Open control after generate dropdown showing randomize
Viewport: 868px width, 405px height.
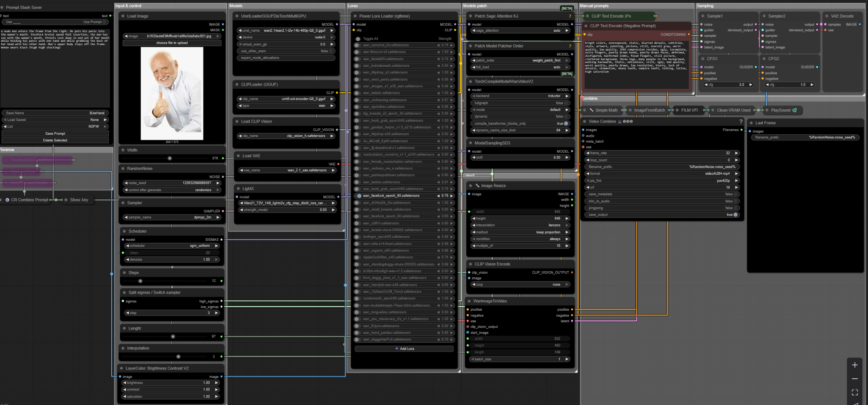click(172, 190)
